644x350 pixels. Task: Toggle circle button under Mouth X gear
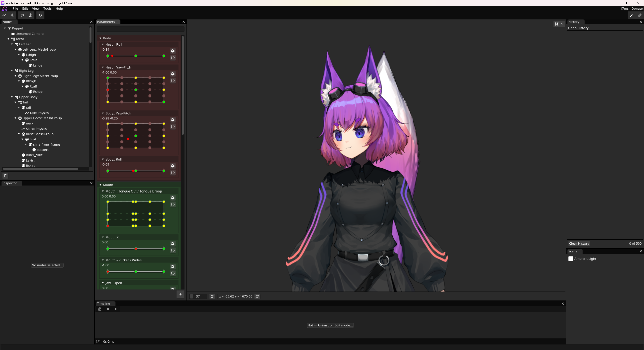(x=173, y=251)
